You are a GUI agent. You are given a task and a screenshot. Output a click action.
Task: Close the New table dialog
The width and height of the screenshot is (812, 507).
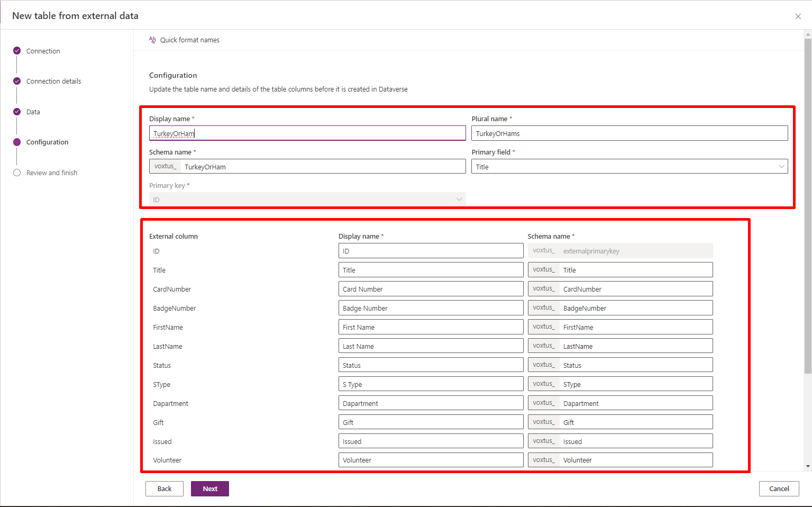798,16
